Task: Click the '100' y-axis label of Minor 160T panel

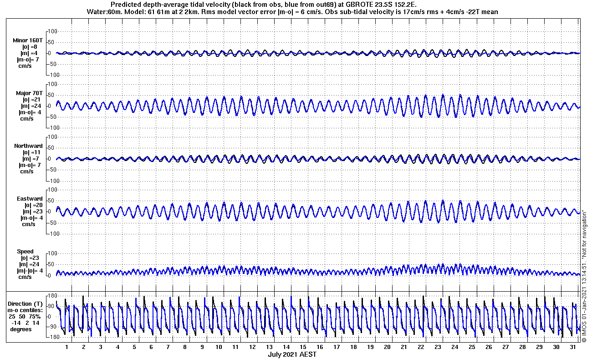Action: [x=52, y=31]
